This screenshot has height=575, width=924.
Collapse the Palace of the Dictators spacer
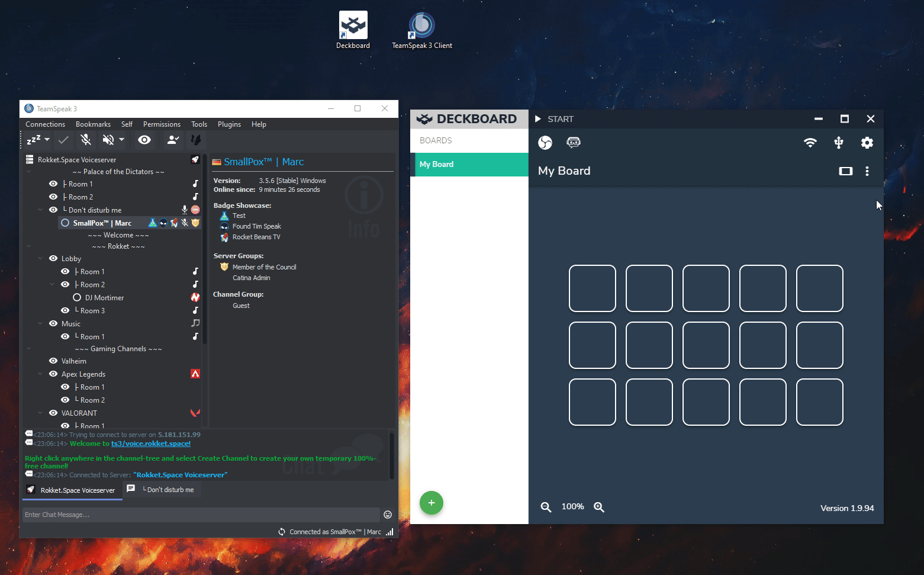pos(28,172)
